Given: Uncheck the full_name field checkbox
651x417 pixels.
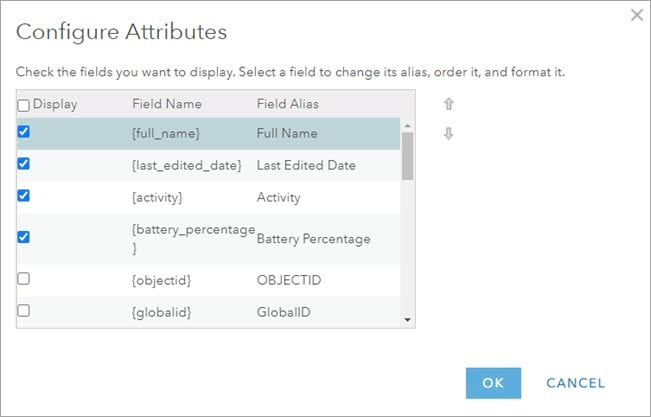Looking at the screenshot, I should click(24, 132).
